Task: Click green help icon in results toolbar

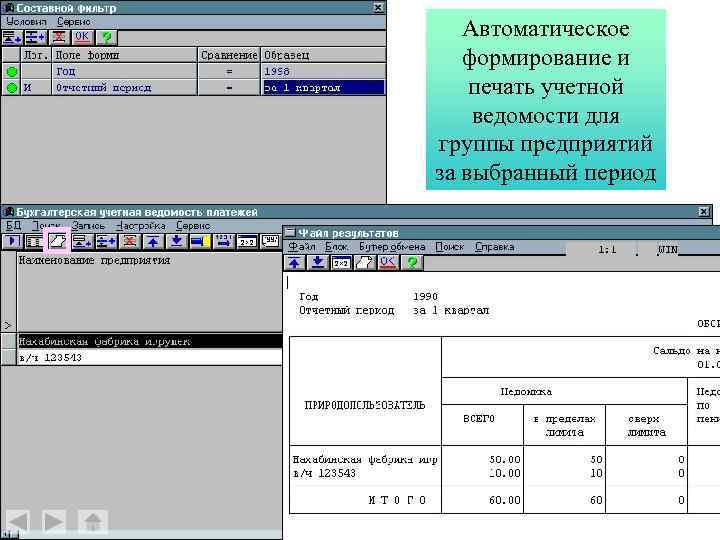Action: 412,262
